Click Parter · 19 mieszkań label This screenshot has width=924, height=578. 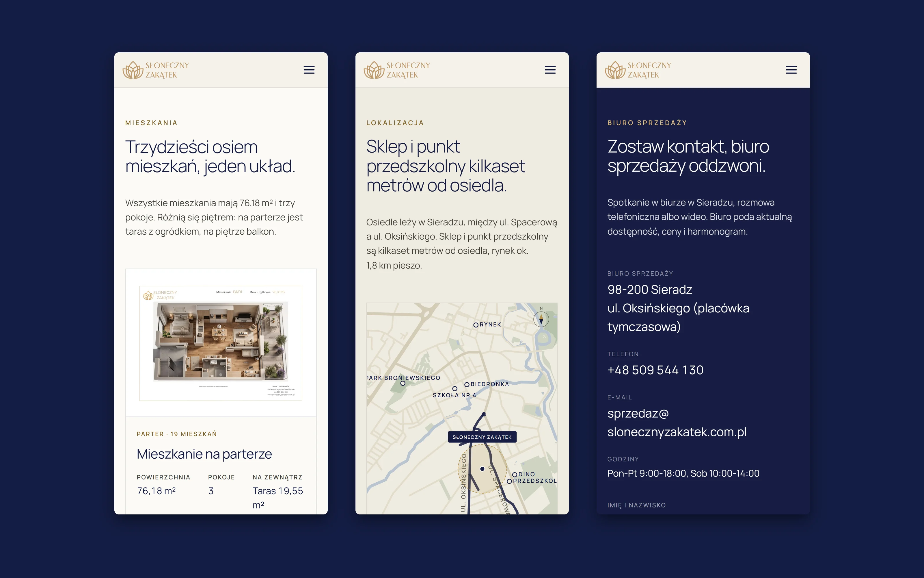point(177,434)
